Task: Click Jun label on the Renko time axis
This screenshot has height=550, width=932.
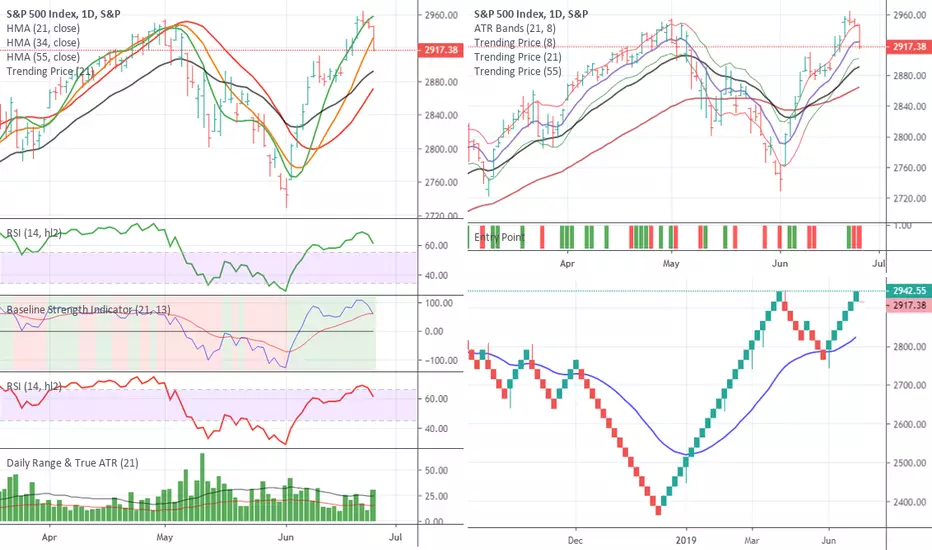Action: 829,540
